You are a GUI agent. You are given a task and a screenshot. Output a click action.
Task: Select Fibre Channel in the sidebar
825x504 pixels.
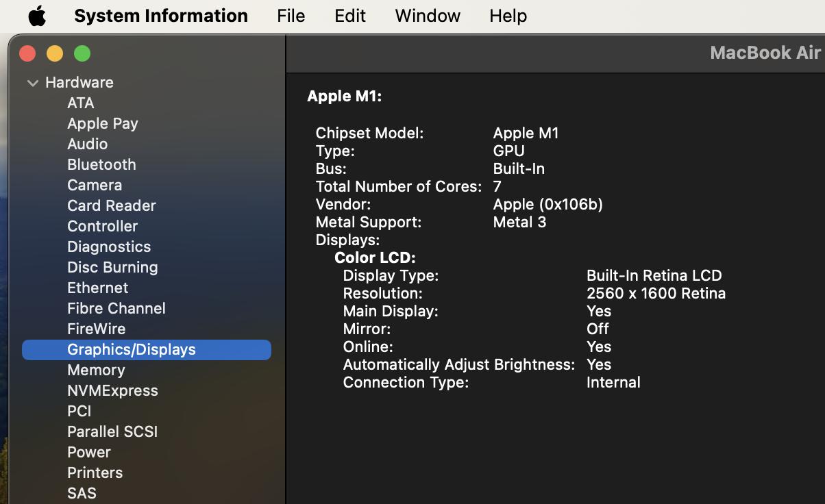pyautogui.click(x=116, y=308)
